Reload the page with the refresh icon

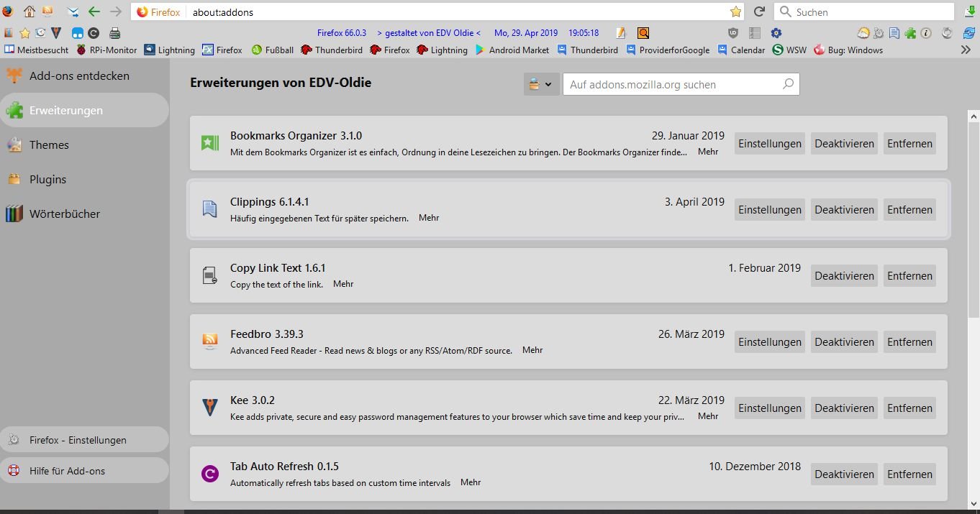coord(758,12)
